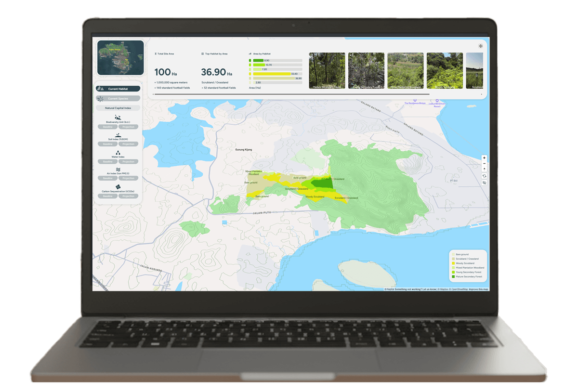Screen dimensions: 578x392
Task: Choose Projection under Soil Index
Action: tap(128, 144)
